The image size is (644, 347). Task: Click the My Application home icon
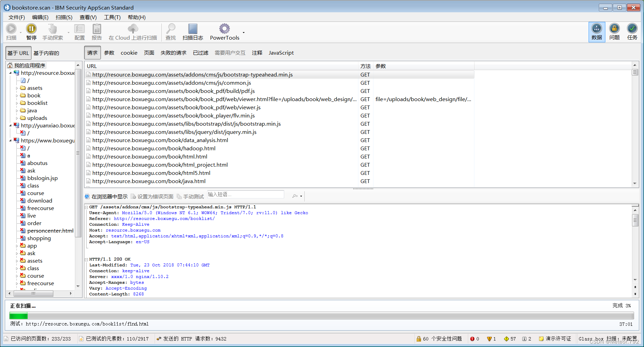(10, 65)
